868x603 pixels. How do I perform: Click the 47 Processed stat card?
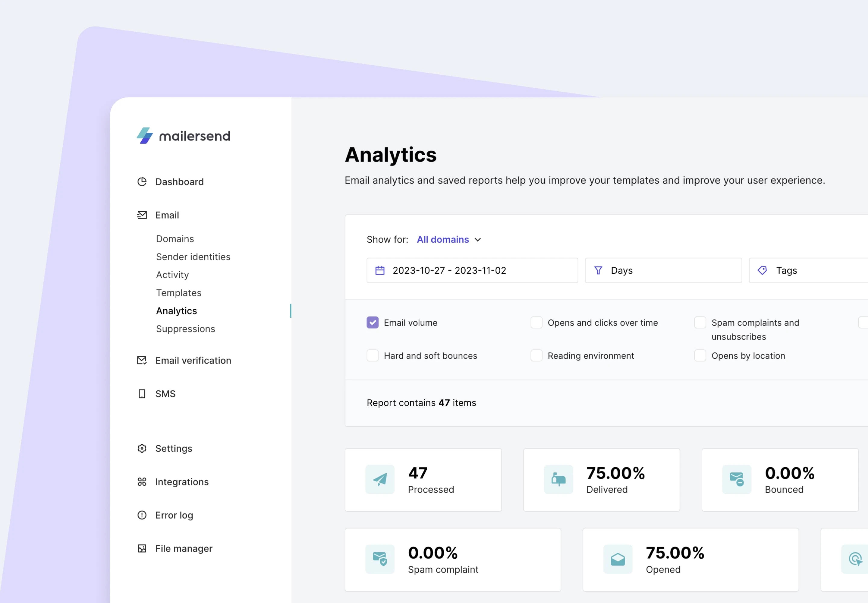click(x=423, y=480)
